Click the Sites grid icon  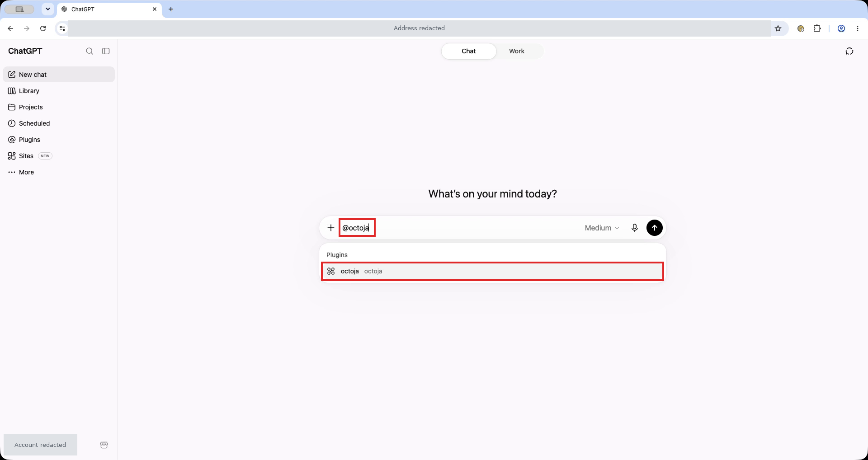pos(12,156)
